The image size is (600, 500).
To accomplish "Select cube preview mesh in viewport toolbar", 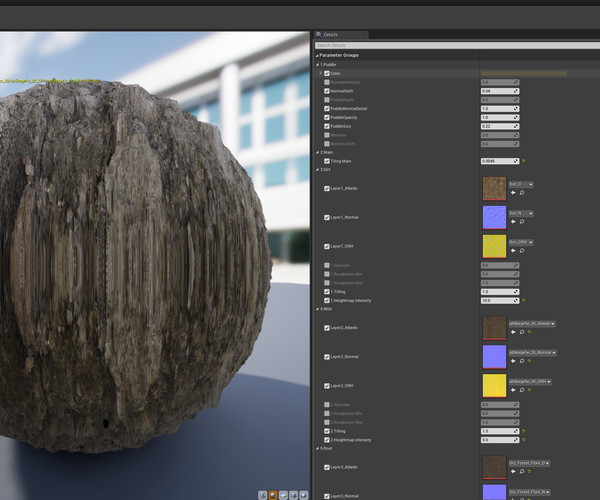I will tap(293, 495).
